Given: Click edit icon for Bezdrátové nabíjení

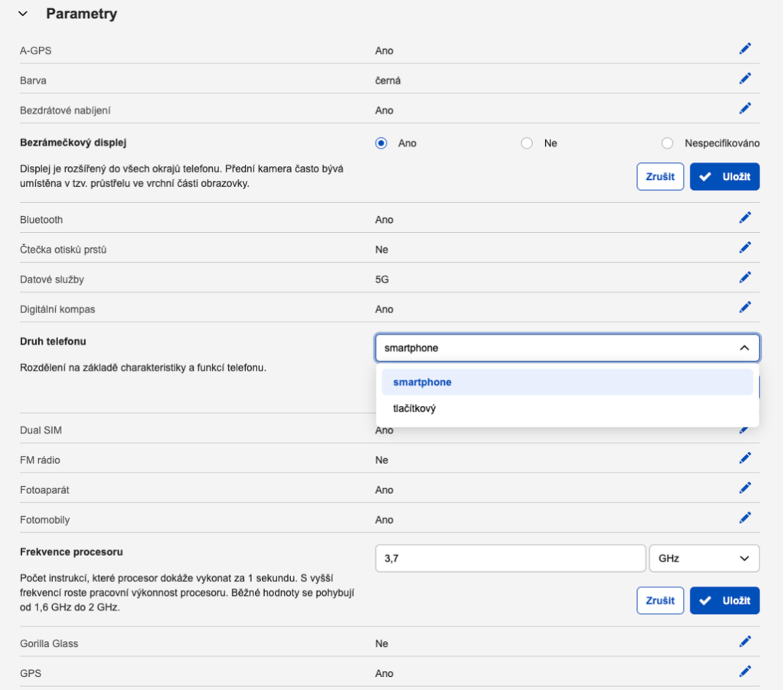Looking at the screenshot, I should [745, 109].
